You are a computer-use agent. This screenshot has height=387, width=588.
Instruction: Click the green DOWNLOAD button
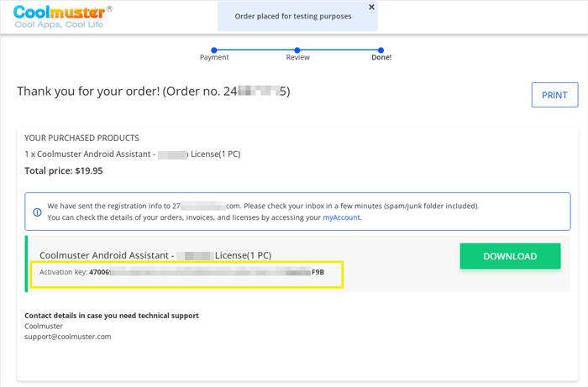tap(510, 256)
